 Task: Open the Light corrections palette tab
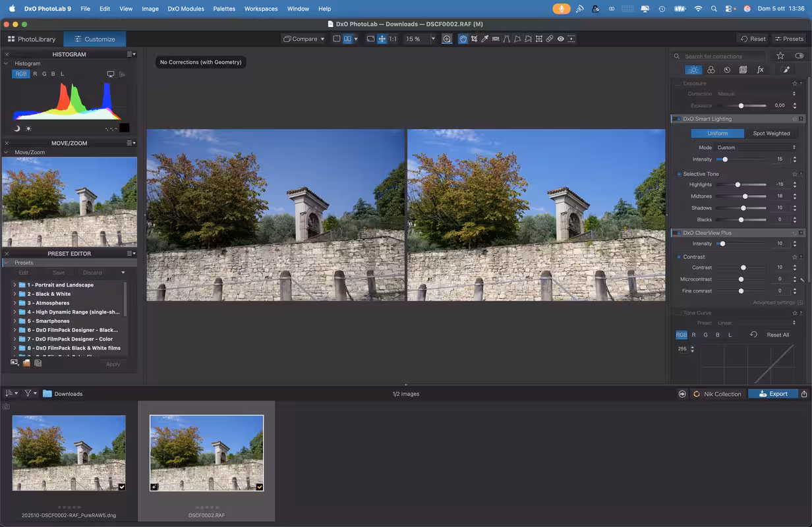pos(693,69)
